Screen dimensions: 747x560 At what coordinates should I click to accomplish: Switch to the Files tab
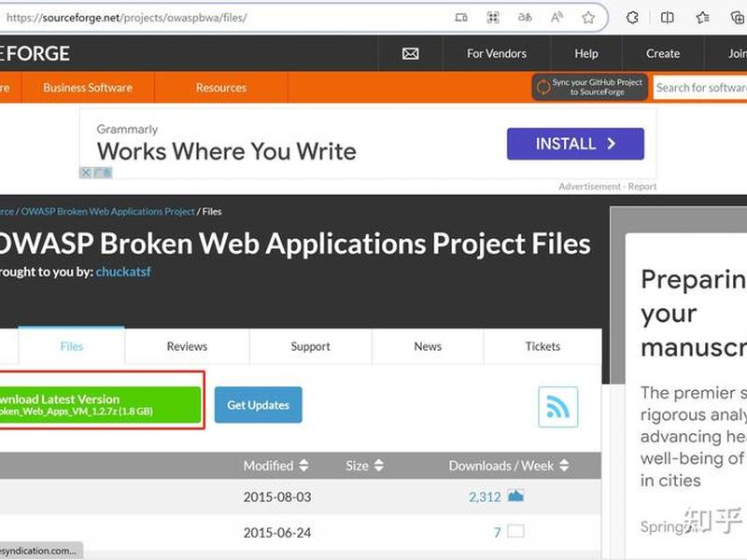pos(72,346)
